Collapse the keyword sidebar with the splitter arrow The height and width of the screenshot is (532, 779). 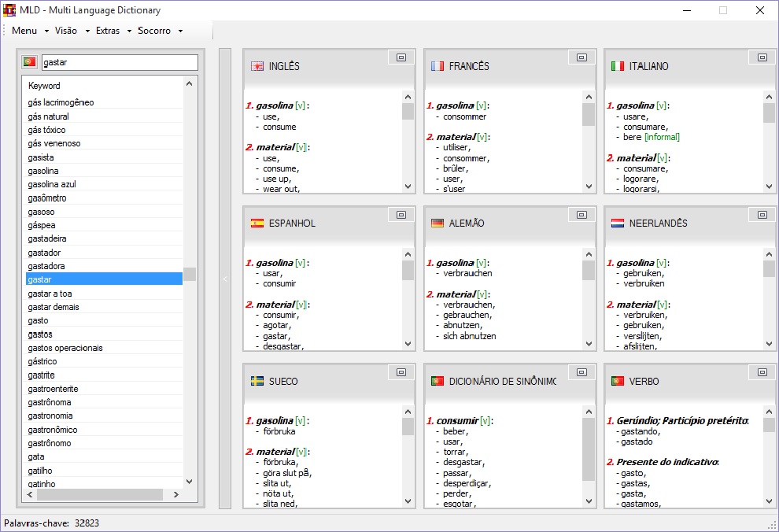[x=224, y=279]
